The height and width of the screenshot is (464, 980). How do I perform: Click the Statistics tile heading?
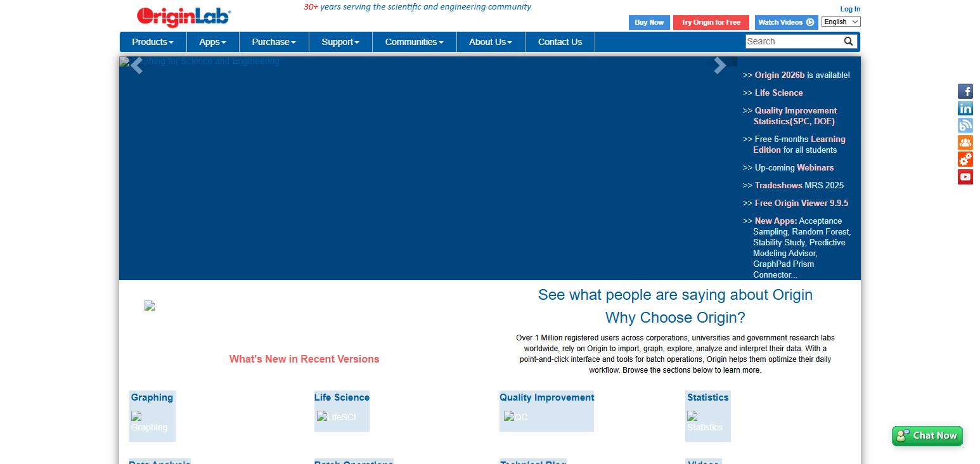[x=708, y=397]
